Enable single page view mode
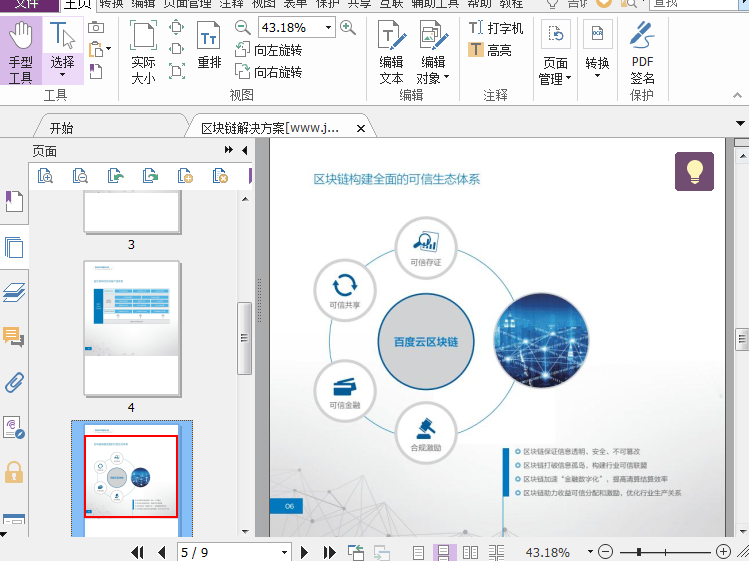749x561 pixels. [418, 553]
